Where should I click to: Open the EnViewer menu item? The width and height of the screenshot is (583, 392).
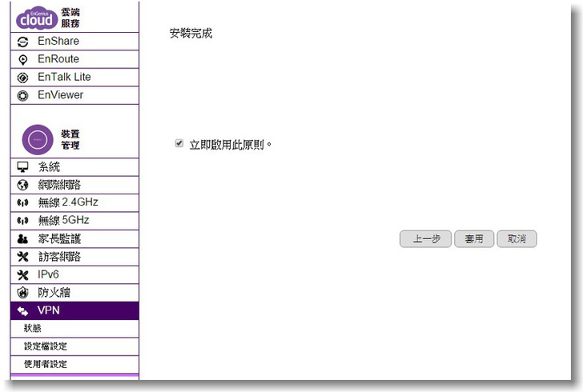click(x=74, y=95)
